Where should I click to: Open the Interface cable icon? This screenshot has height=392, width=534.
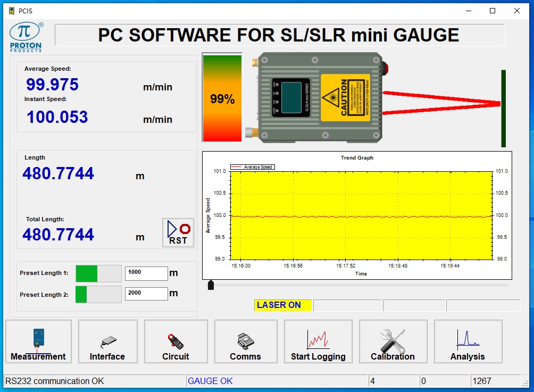(x=108, y=341)
